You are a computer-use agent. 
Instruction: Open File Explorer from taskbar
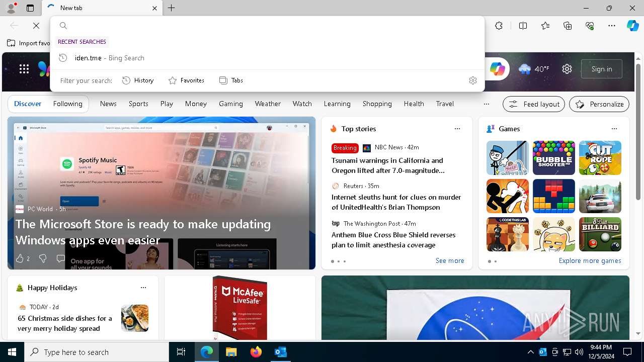pyautogui.click(x=231, y=352)
